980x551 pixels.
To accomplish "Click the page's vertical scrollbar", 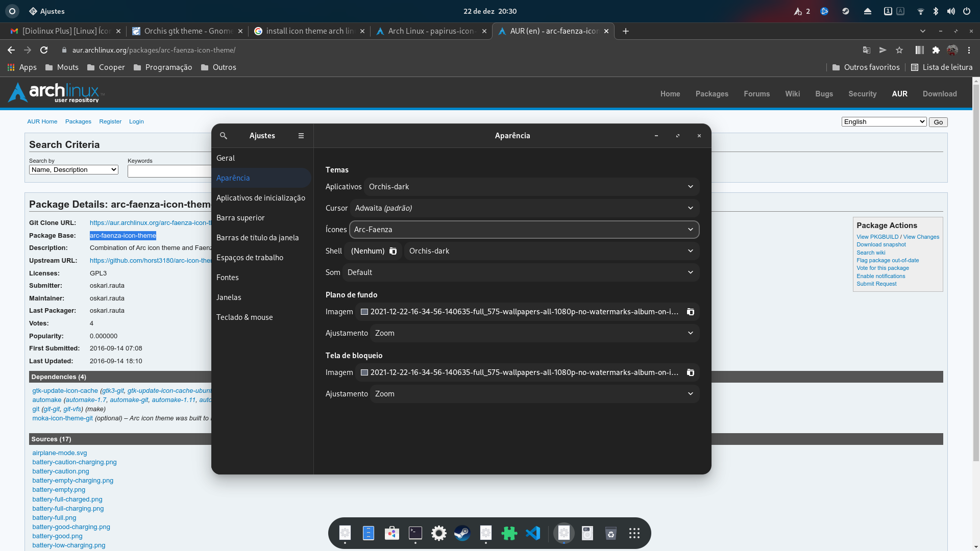I will [x=976, y=255].
